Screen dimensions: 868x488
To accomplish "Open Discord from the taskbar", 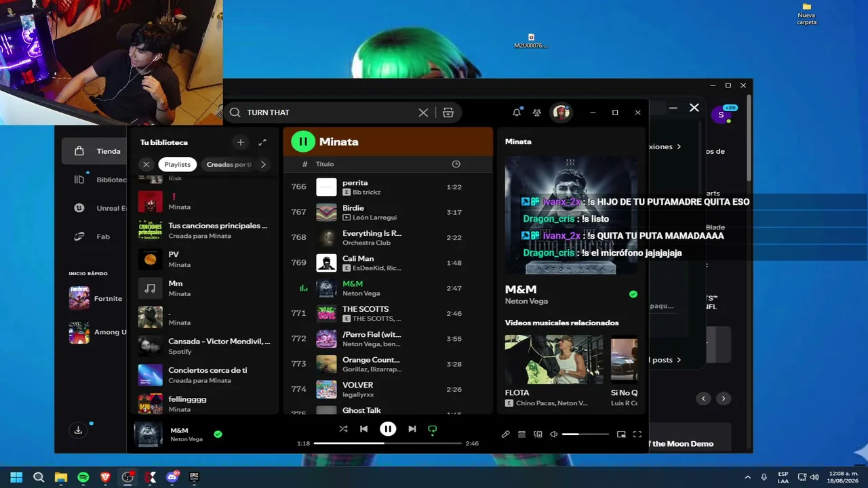I will click(172, 477).
